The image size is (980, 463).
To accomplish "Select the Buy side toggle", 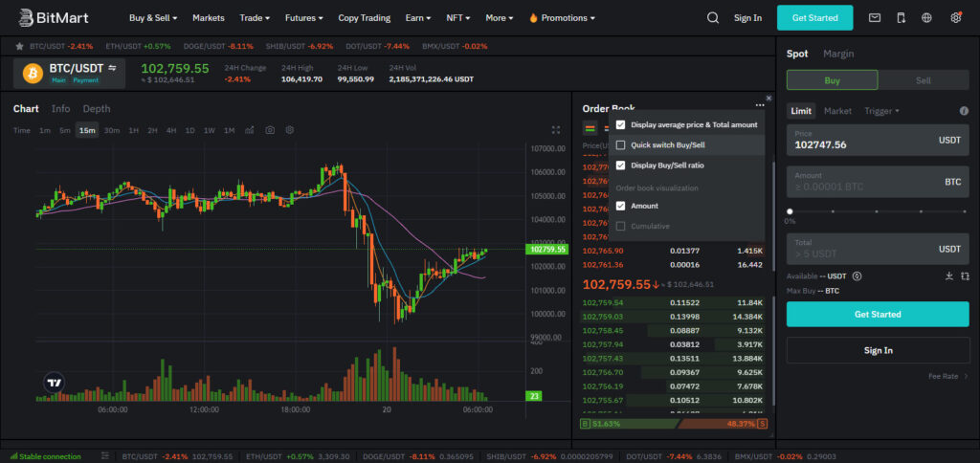I will 832,80.
